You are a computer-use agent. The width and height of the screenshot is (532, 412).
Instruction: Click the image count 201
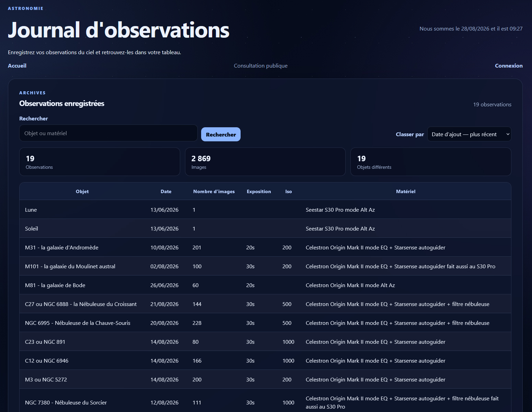coord(197,247)
